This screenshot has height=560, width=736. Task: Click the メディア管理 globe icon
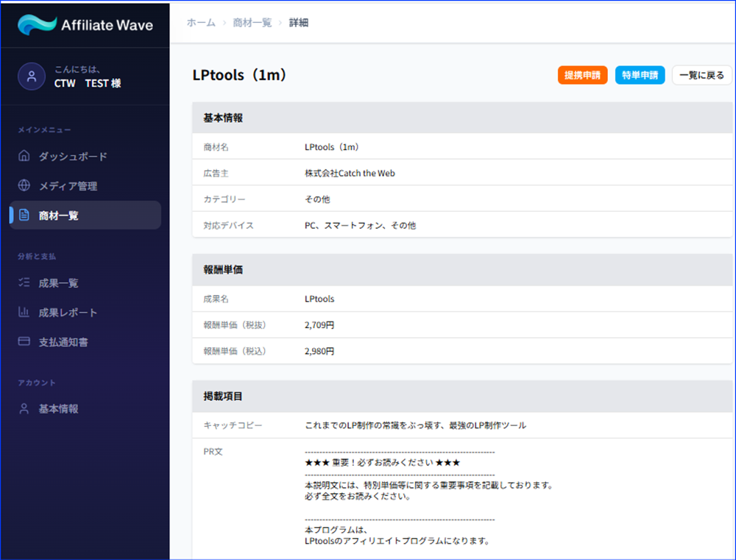(24, 185)
